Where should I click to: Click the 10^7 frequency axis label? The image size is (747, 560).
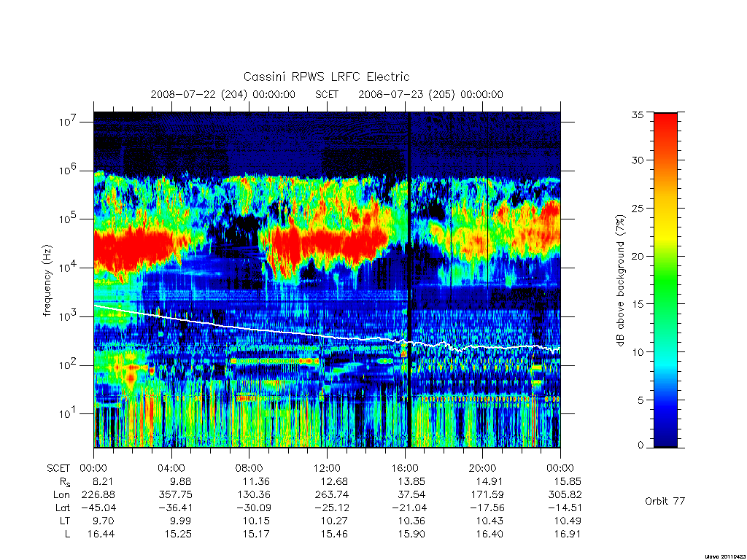point(69,122)
